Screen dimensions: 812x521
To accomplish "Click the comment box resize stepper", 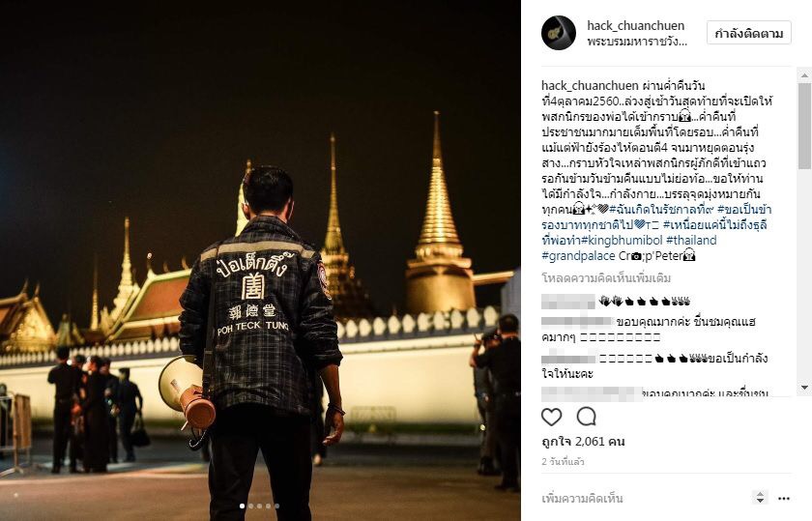I will point(760,498).
